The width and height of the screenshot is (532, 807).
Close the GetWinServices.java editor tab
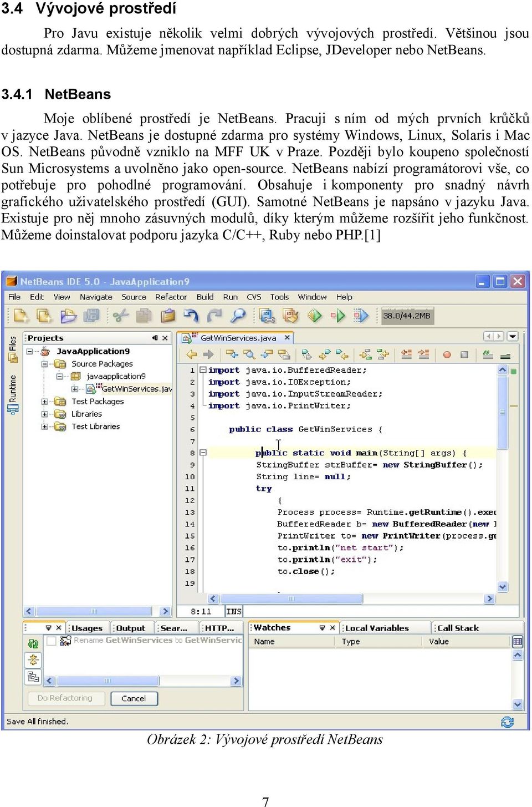[x=287, y=337]
